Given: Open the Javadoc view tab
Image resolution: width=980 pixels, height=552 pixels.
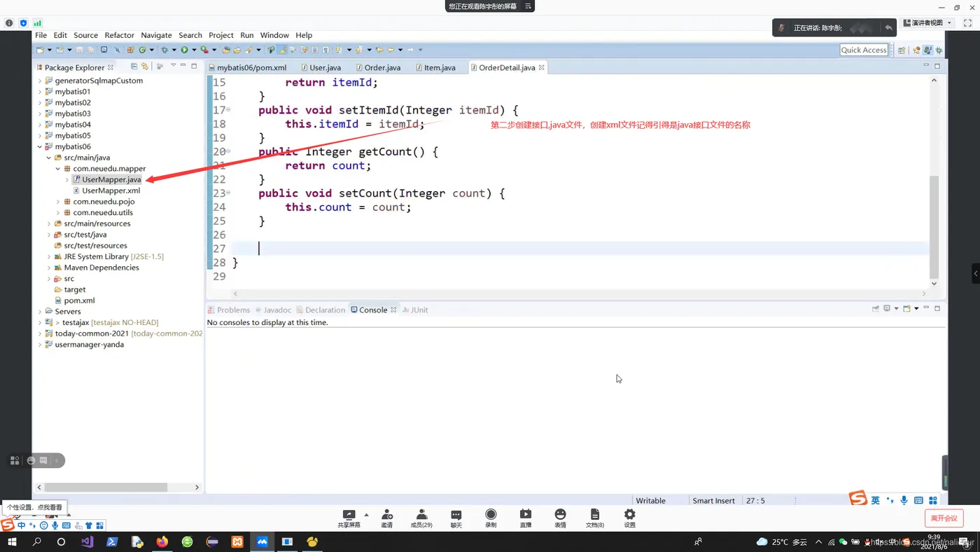Looking at the screenshot, I should pyautogui.click(x=273, y=310).
